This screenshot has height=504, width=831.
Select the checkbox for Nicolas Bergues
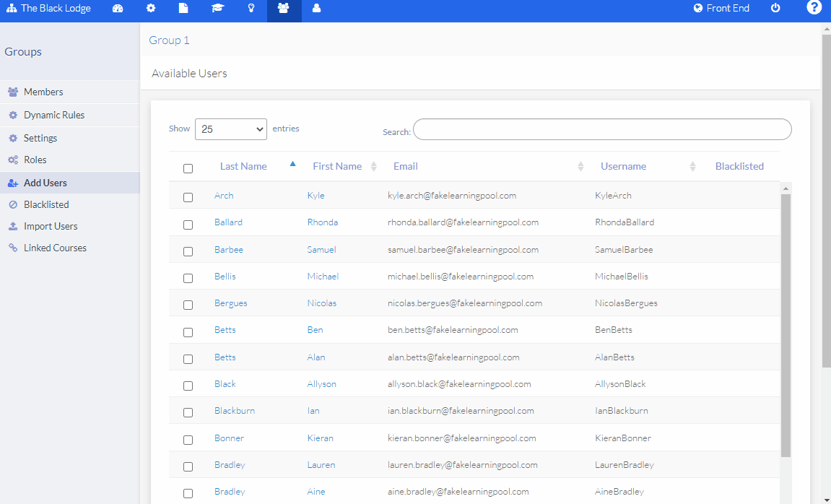188,305
